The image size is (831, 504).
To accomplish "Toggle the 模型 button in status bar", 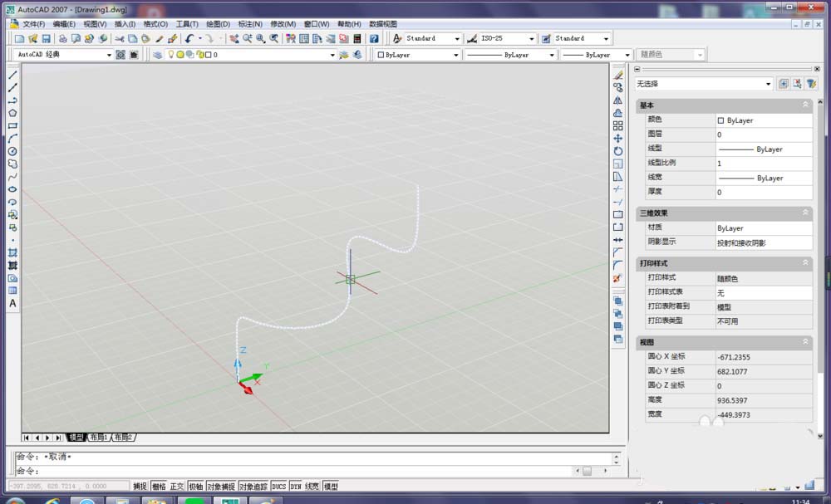I will pyautogui.click(x=331, y=487).
